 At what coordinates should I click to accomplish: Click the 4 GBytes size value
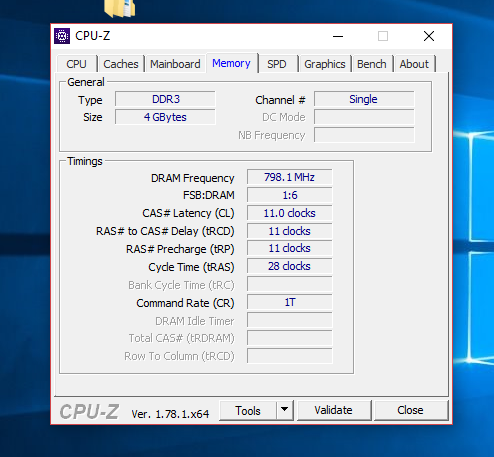(165, 117)
